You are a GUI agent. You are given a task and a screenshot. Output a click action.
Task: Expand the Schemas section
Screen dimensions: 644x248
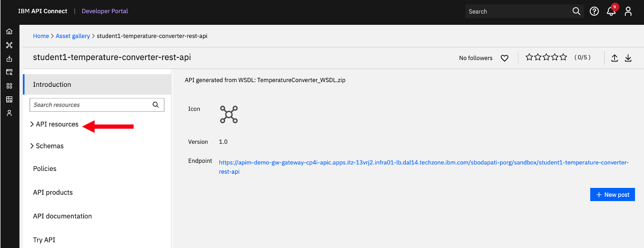pos(47,146)
